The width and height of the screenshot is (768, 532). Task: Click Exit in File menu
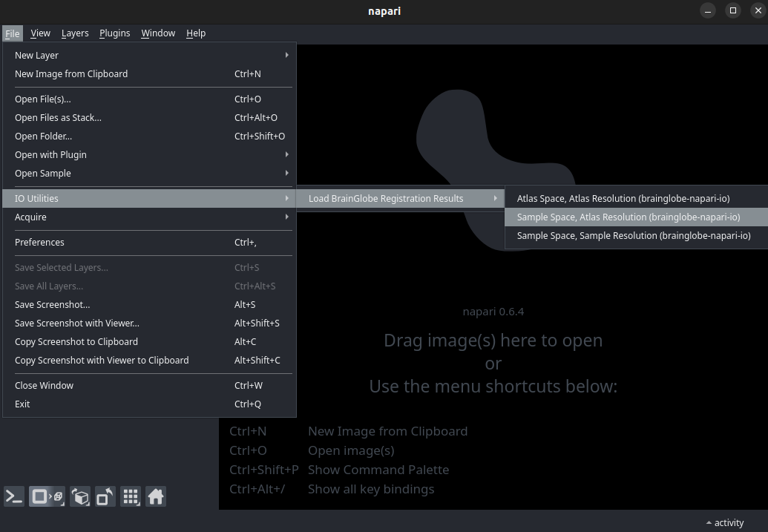149,404
